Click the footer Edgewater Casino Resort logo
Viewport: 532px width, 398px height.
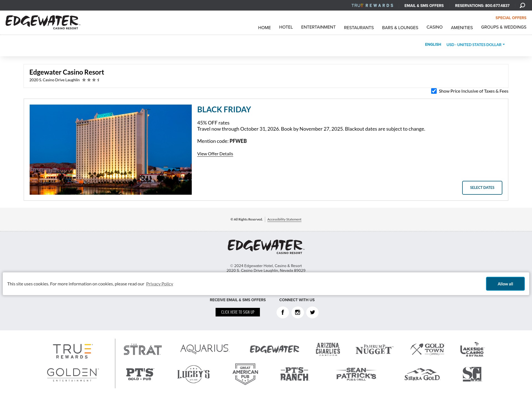[266, 247]
